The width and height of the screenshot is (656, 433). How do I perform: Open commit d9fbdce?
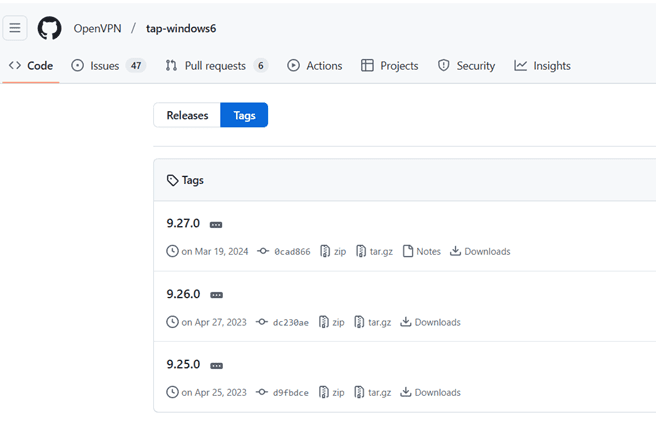pos(283,392)
